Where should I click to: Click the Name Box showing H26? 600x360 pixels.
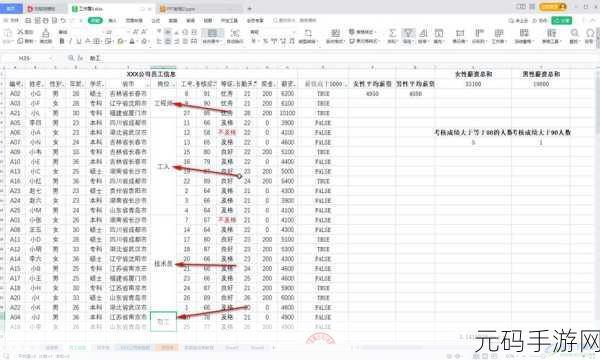coord(25,58)
